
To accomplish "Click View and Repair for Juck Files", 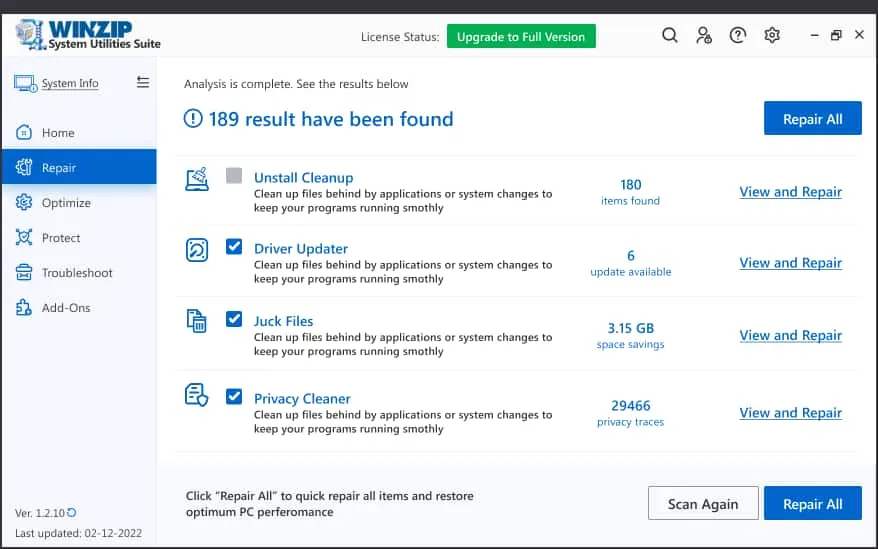I will [x=791, y=335].
